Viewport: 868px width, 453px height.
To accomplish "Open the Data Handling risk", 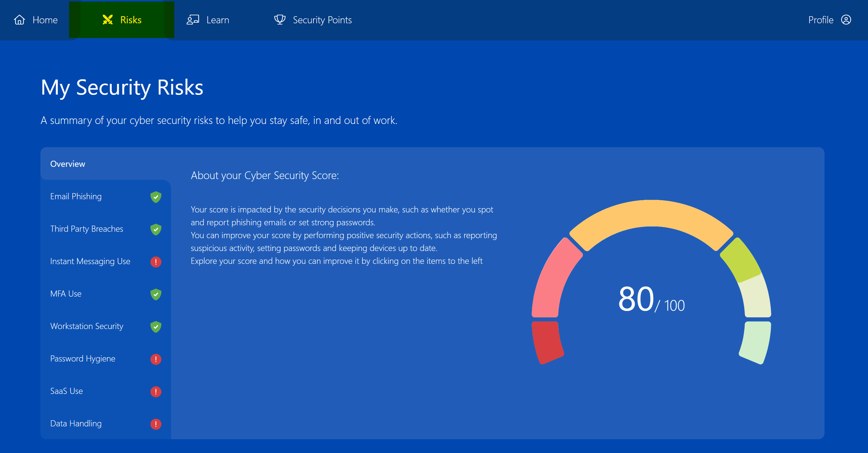I will click(106, 423).
